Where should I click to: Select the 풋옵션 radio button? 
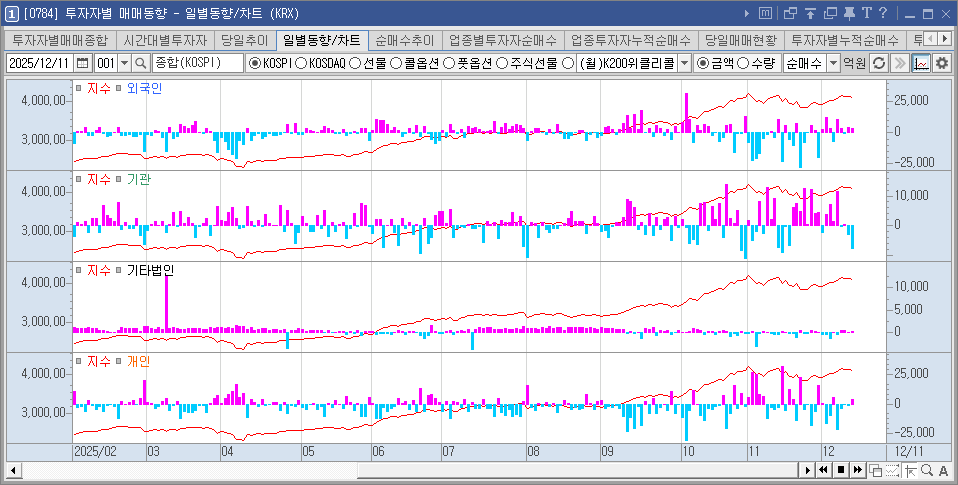449,63
